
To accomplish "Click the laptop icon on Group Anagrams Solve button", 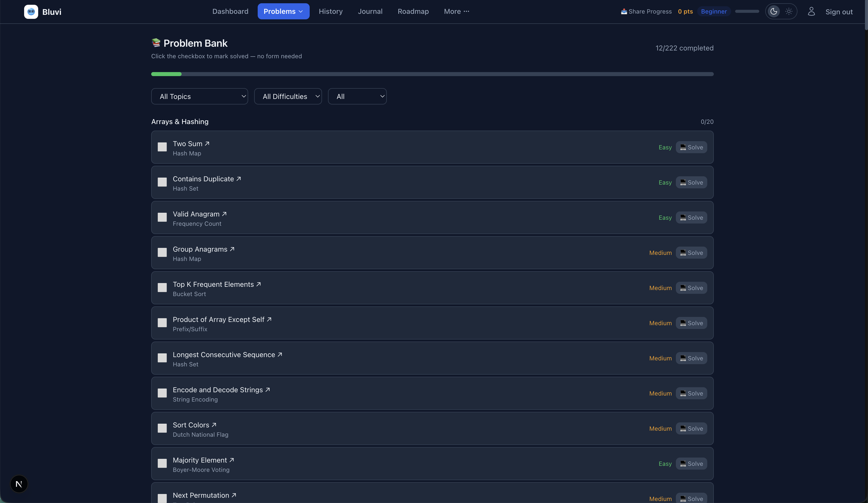I will tap(683, 252).
